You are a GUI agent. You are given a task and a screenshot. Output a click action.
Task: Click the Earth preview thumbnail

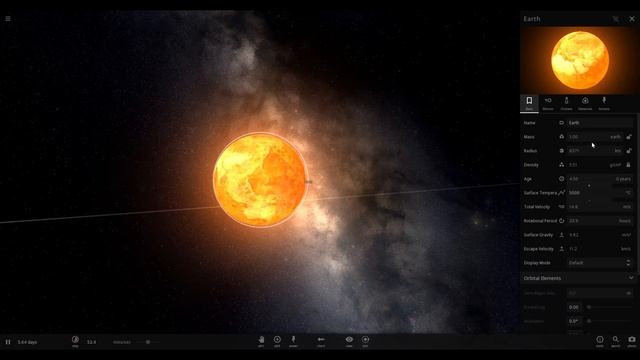[580, 60]
